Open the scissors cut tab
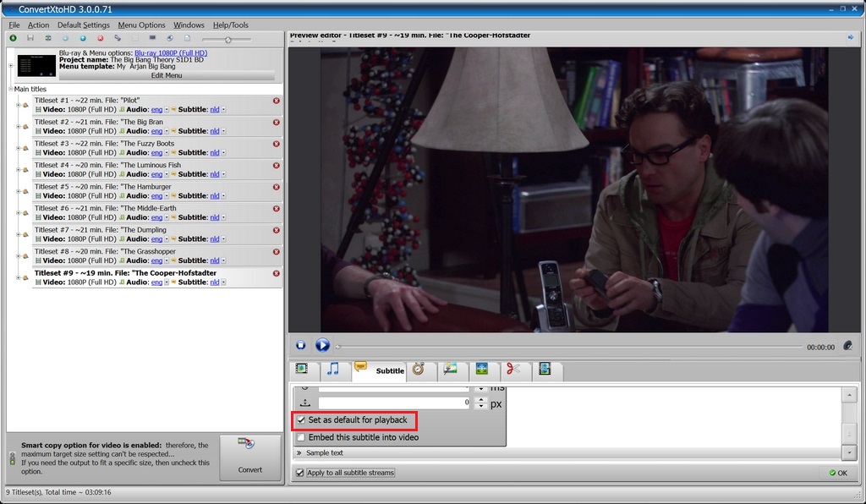Viewport: 866px width, 504px height. (x=513, y=369)
